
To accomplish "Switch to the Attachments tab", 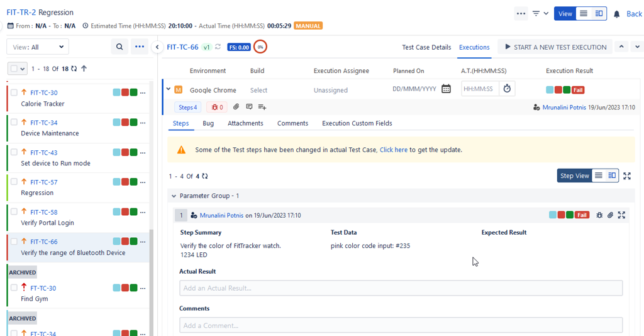I will 246,123.
